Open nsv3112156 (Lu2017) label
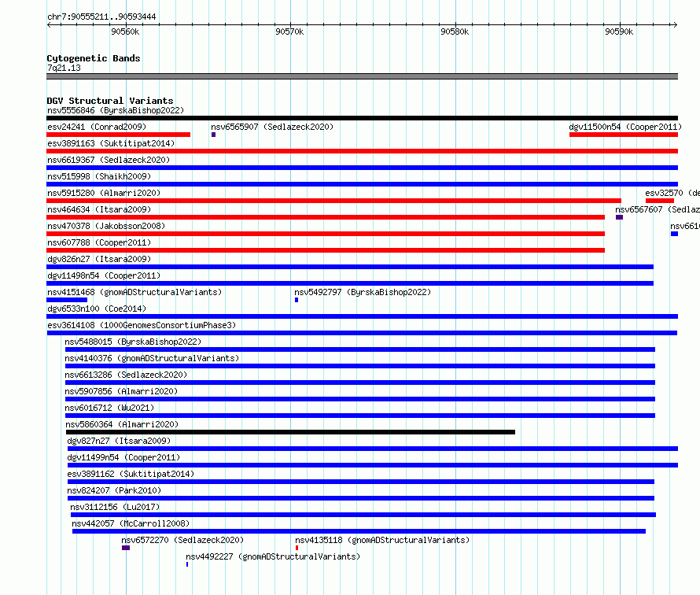Screen dimensions: 700x595 coord(115,507)
